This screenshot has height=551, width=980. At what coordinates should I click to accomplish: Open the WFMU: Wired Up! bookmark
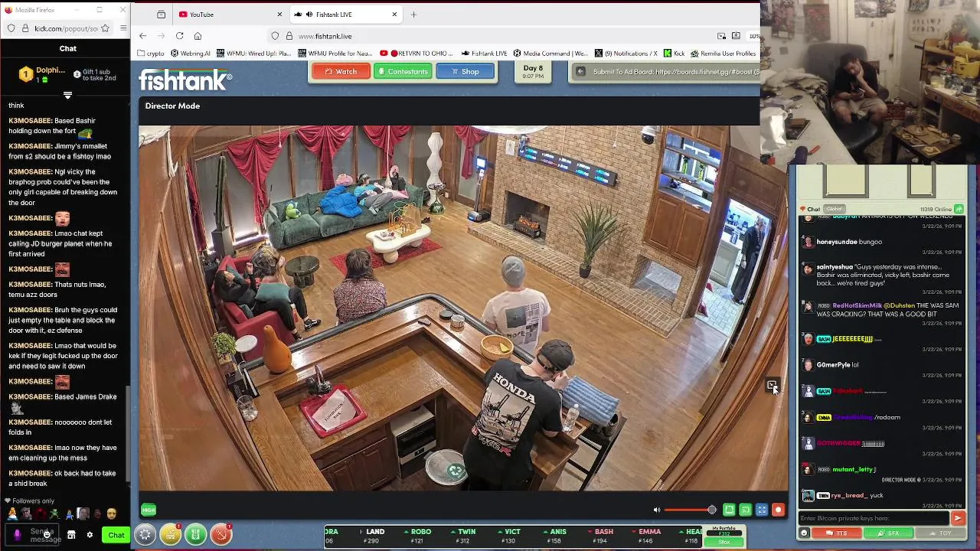click(253, 54)
